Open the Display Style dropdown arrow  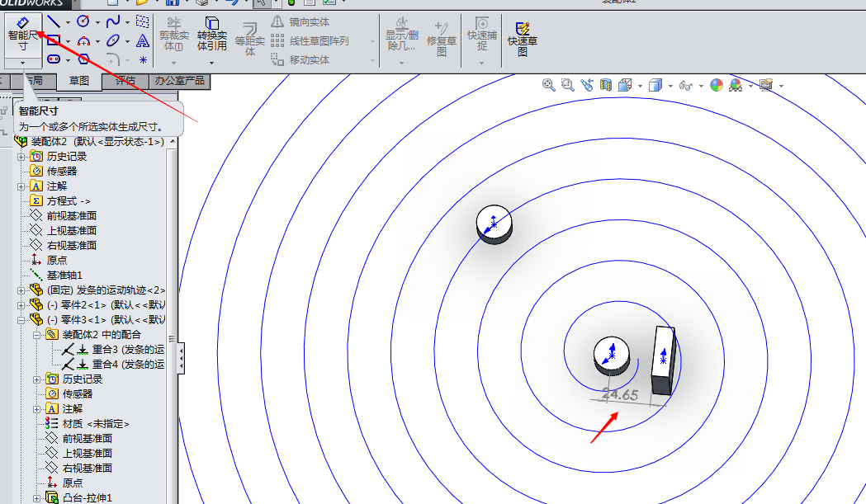click(x=670, y=86)
